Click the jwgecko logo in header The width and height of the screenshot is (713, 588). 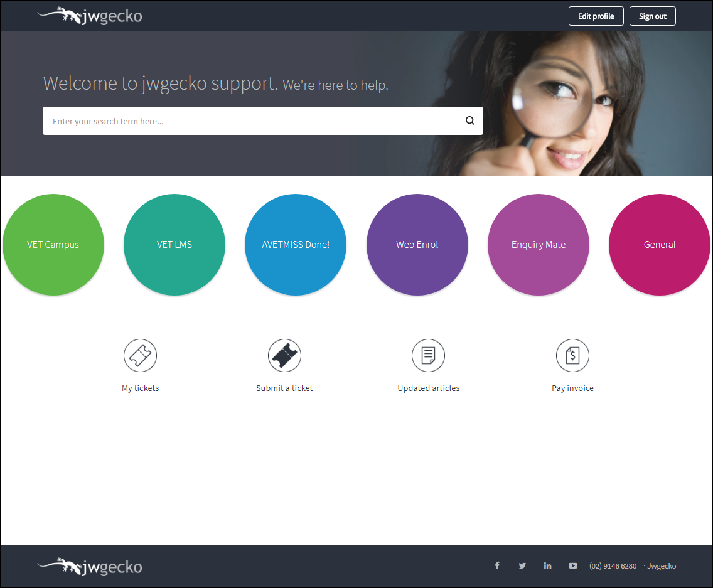[90, 16]
